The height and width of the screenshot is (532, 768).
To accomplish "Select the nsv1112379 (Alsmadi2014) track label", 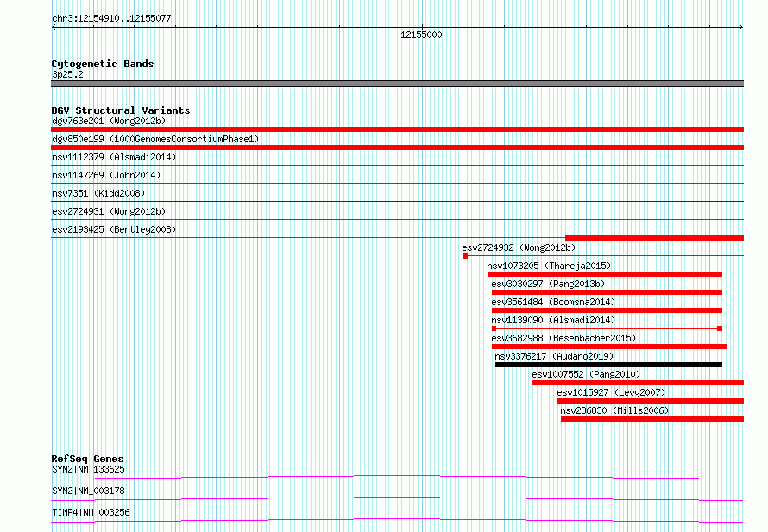I will click(x=114, y=157).
